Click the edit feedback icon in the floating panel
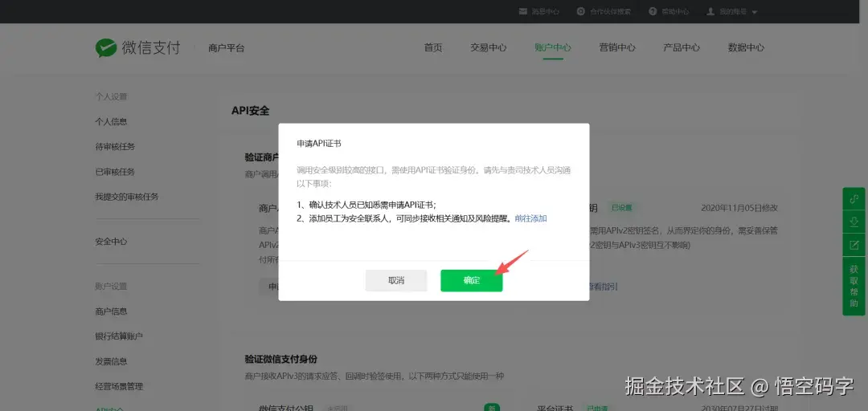Screen dimensions: 868x411 [x=854, y=245]
